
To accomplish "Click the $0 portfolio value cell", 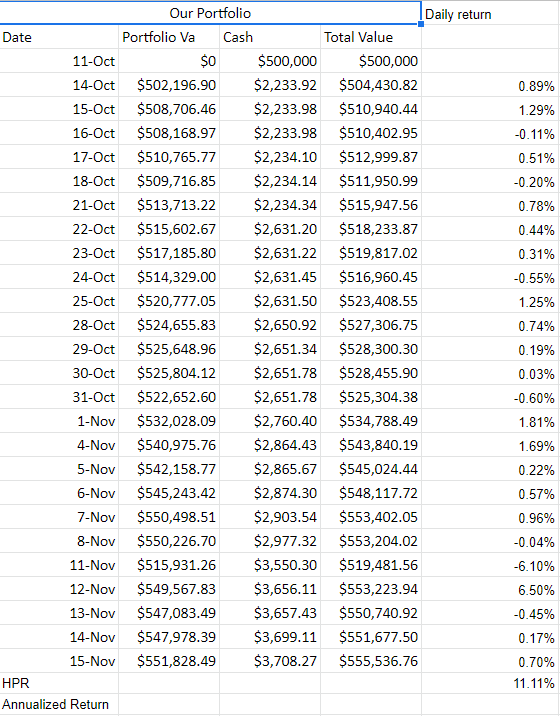I will click(169, 61).
